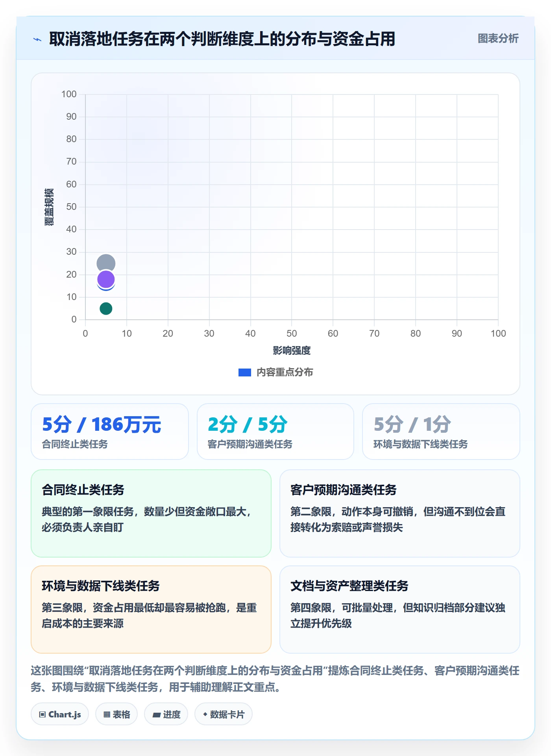This screenshot has height=756, width=551.
Task: Click the 数据卡片 tag
Action: [224, 714]
